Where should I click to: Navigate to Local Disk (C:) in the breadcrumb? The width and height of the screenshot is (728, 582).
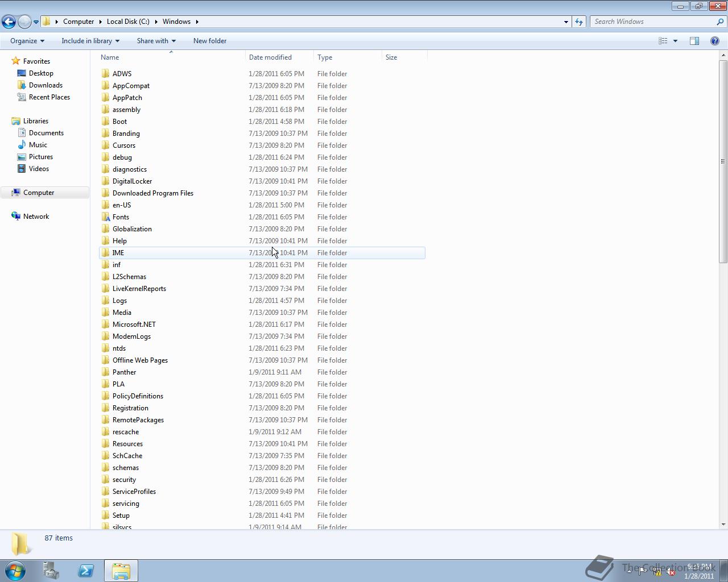click(128, 22)
